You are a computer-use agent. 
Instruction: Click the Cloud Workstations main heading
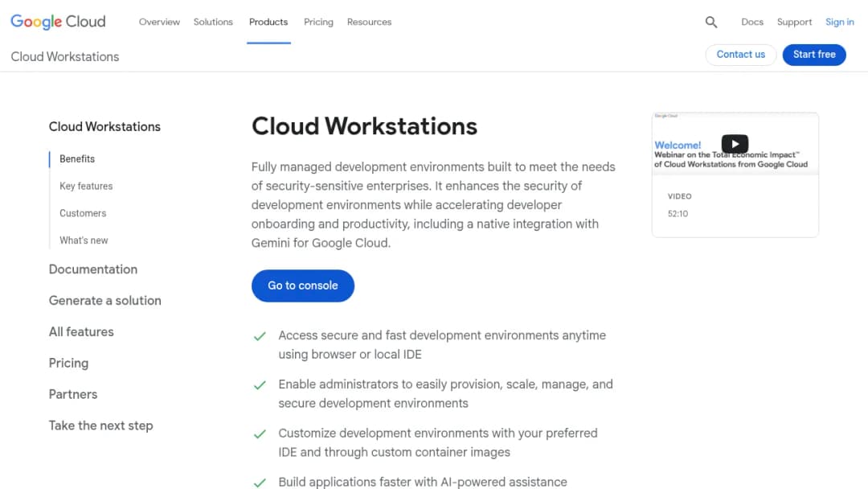coord(364,126)
